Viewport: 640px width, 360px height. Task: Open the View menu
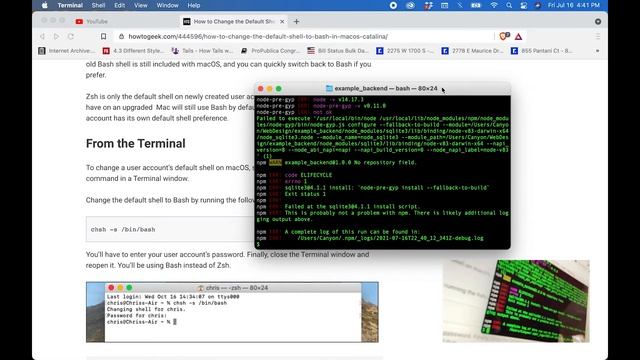point(141,5)
